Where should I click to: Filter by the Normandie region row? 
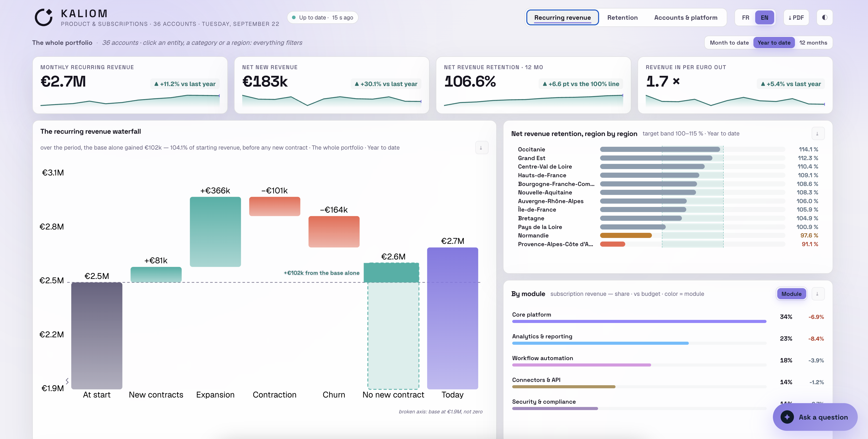point(668,235)
